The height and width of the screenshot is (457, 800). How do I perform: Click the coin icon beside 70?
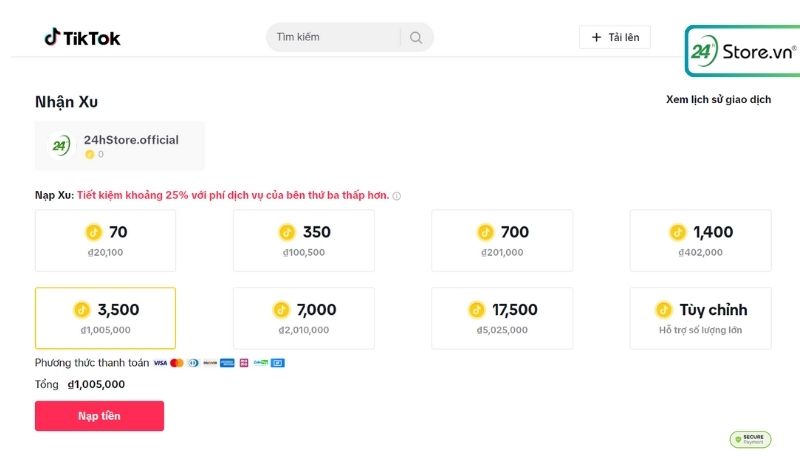coord(93,232)
